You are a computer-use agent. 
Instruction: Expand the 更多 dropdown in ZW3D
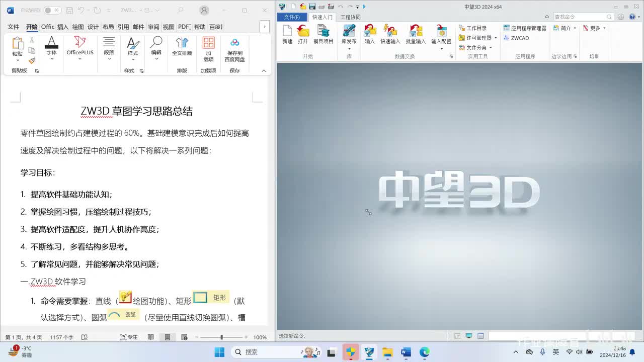click(604, 28)
